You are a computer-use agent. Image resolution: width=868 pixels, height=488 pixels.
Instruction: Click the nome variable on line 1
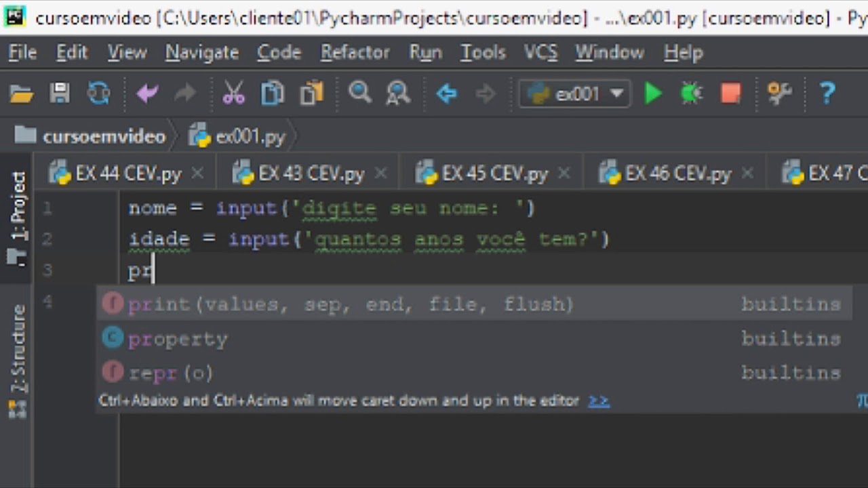point(153,208)
